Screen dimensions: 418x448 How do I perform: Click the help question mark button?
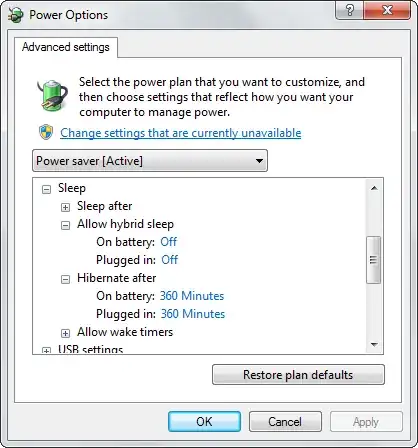point(350,10)
